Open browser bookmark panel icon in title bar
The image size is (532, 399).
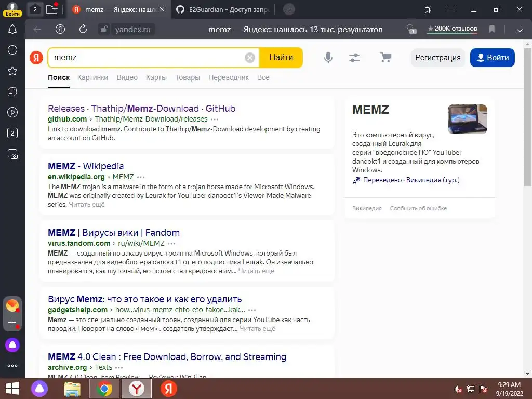point(428,9)
